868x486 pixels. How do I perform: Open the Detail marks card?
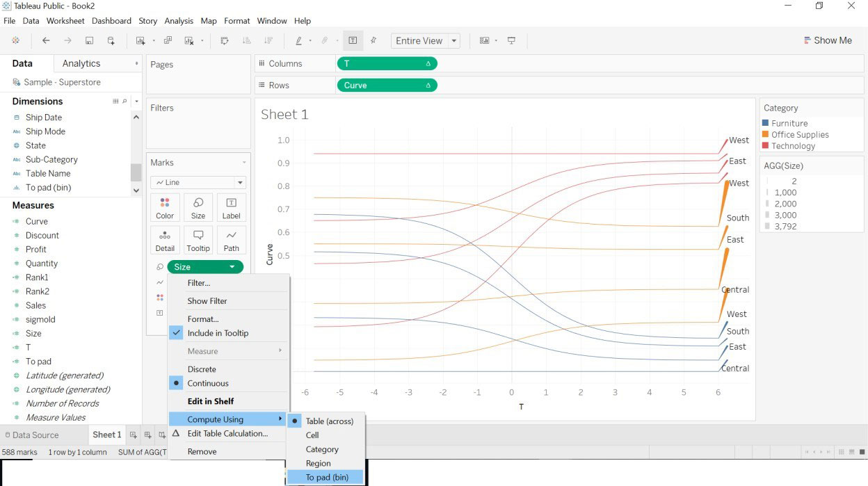(x=165, y=240)
